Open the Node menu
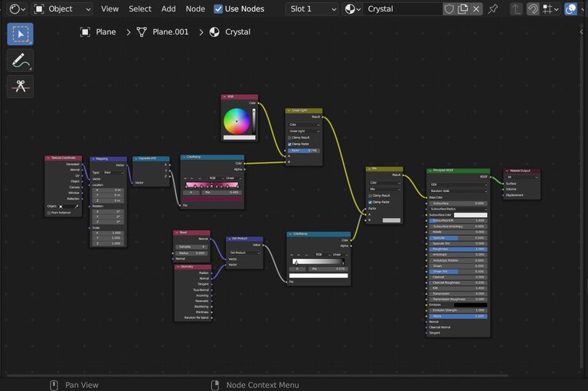Screen dimensions: 588x391 195,9
